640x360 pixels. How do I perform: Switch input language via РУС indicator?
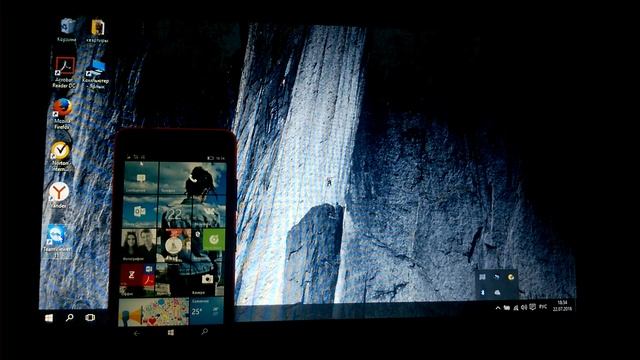[x=543, y=307]
